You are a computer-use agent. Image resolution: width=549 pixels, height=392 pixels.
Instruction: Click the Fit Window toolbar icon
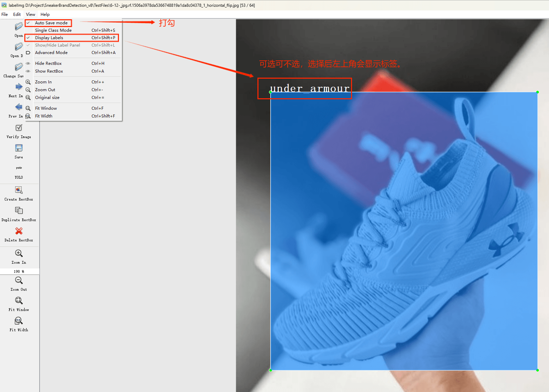click(19, 300)
